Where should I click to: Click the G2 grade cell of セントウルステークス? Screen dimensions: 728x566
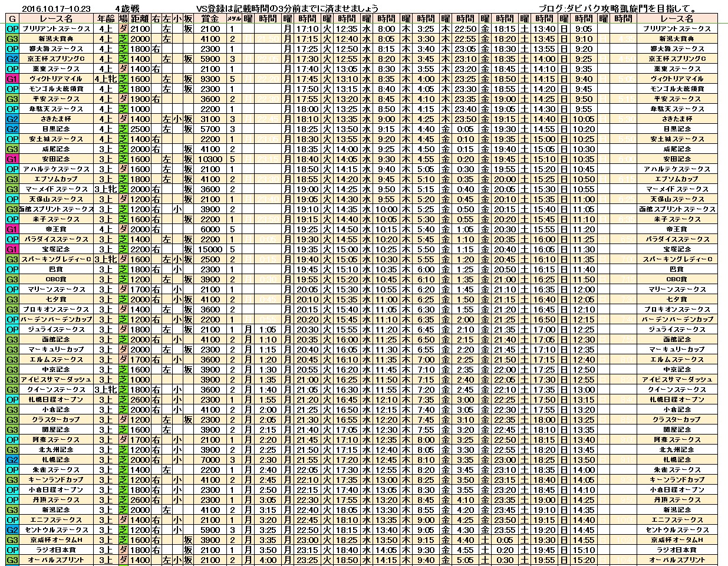click(x=12, y=529)
